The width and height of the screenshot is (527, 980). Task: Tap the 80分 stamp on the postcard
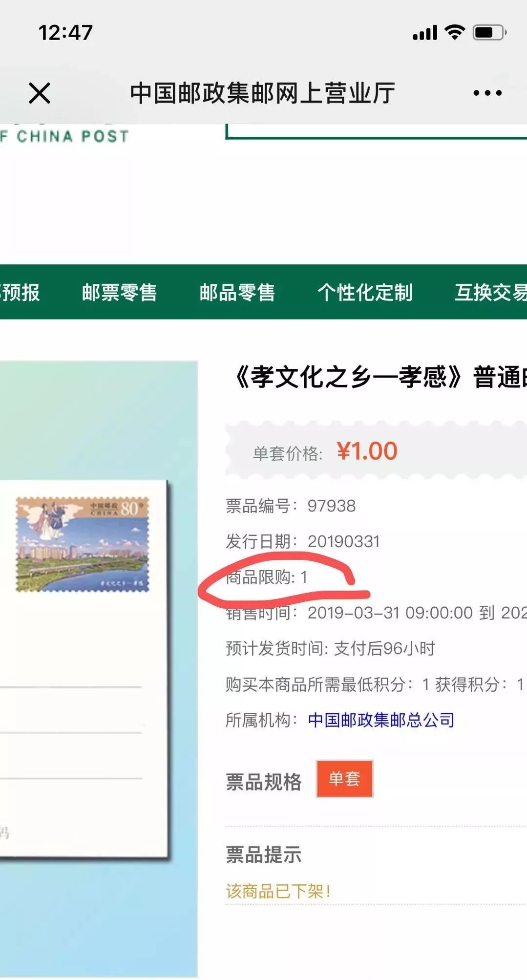[x=82, y=544]
